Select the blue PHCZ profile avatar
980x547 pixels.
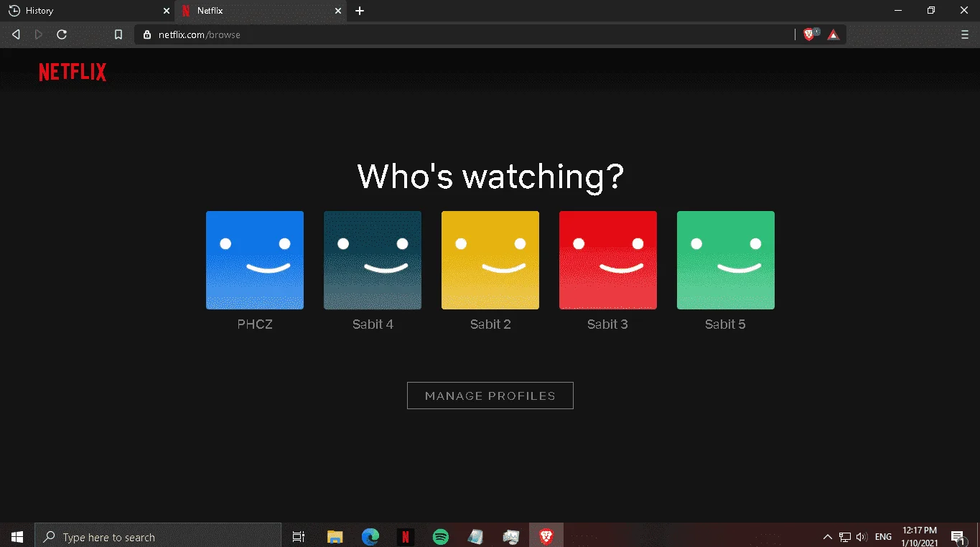click(x=255, y=260)
